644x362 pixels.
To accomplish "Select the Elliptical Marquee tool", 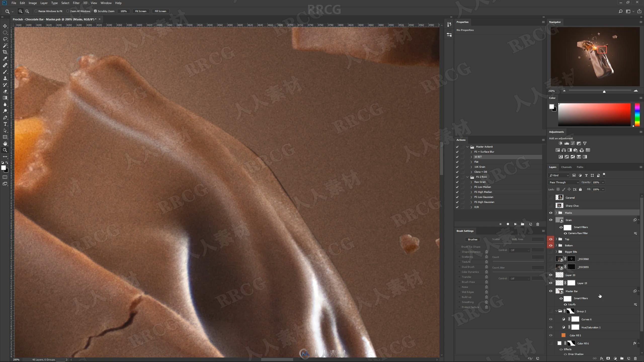I will (x=5, y=32).
